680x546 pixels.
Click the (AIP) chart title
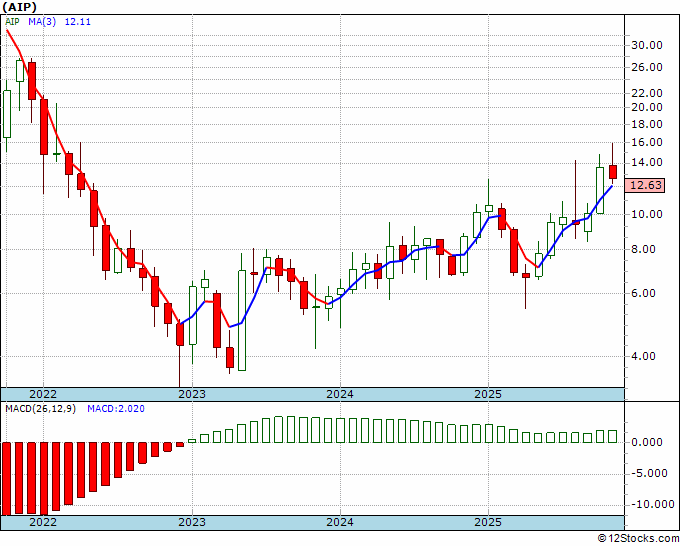click(20, 7)
